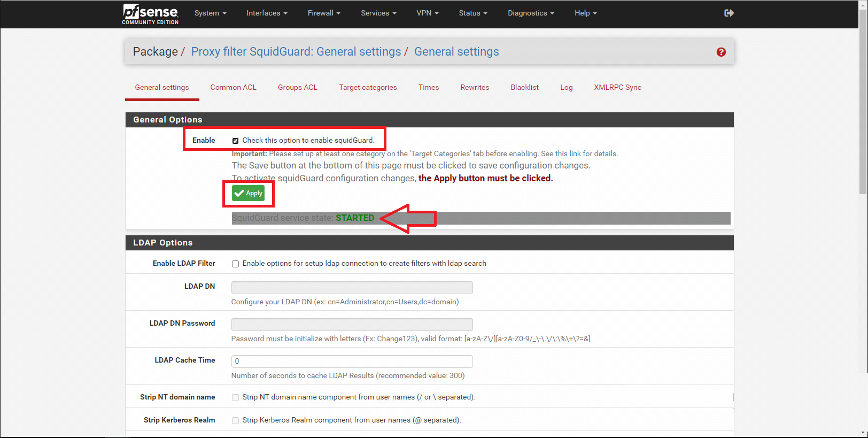The height and width of the screenshot is (438, 868).
Task: Open the System dropdown menu
Action: click(210, 13)
